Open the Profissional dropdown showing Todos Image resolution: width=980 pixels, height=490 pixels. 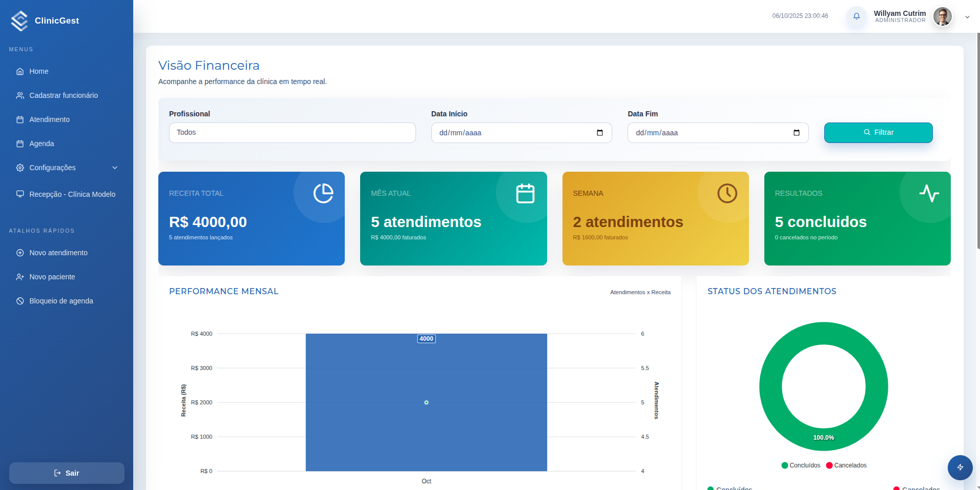point(292,133)
